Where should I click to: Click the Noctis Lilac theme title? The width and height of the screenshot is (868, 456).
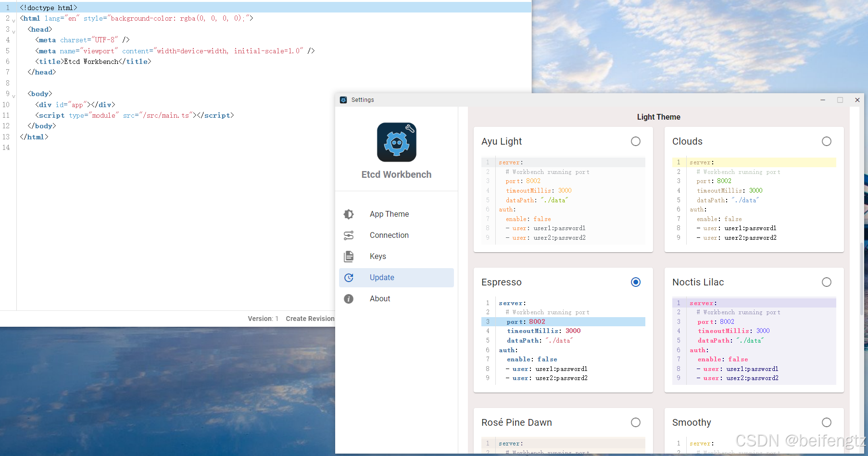point(698,282)
